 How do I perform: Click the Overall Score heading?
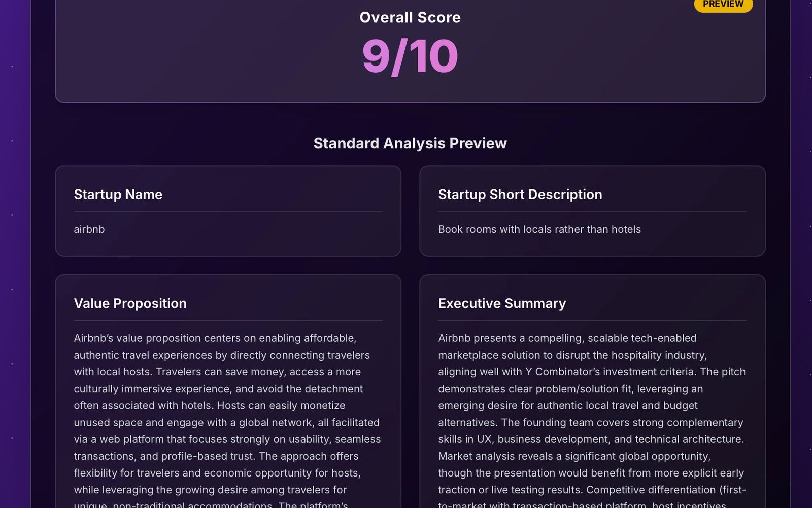[410, 17]
